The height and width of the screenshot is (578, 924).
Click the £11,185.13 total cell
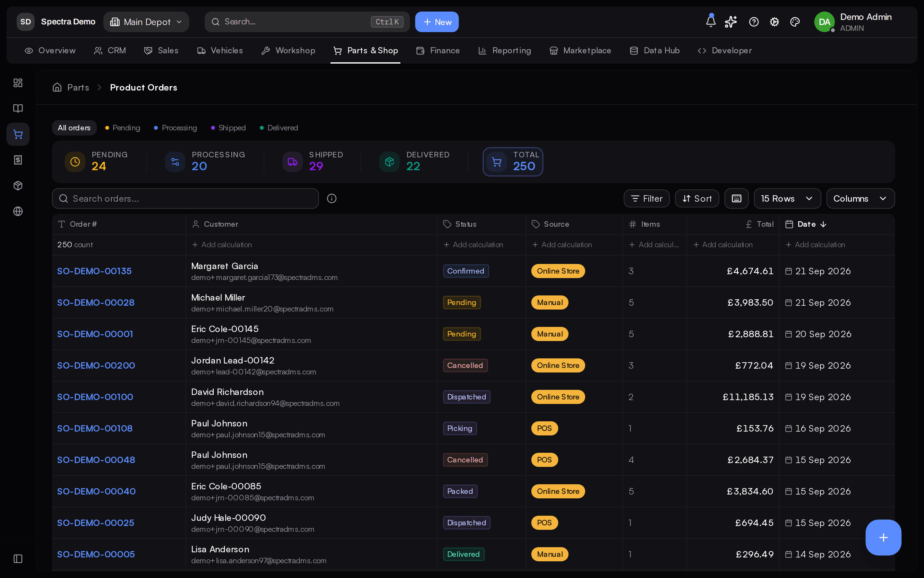(748, 397)
